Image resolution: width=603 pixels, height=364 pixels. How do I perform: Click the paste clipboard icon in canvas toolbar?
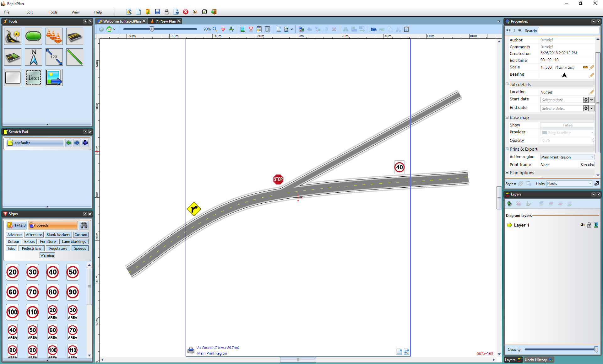[406, 29]
